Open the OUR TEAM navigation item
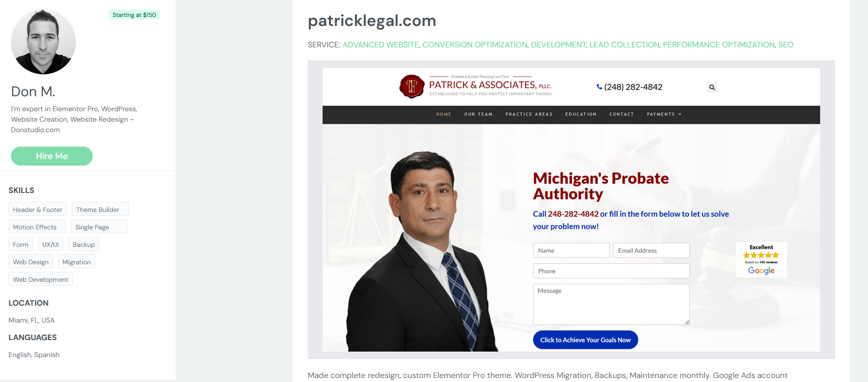This screenshot has height=382, width=868. coord(478,114)
